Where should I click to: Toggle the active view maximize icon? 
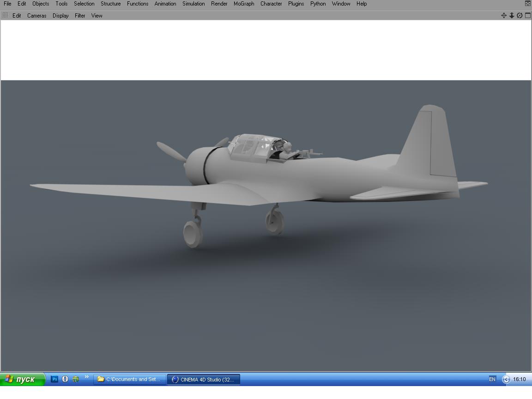[x=528, y=15]
